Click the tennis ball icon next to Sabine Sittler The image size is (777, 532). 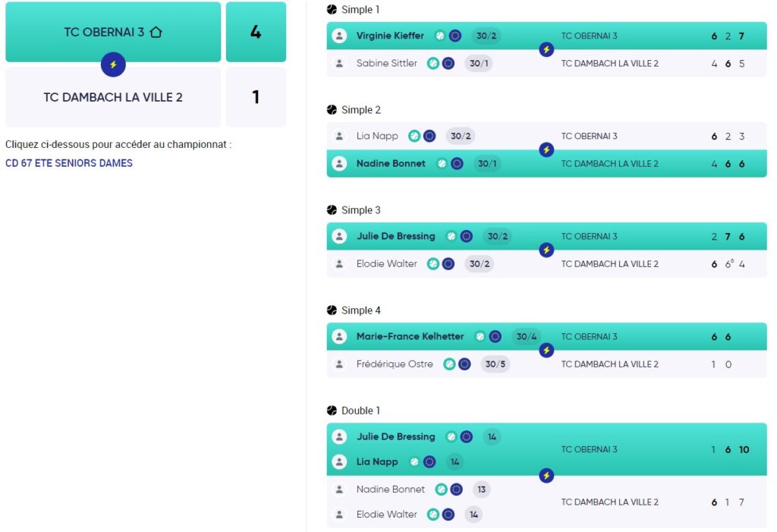(433, 64)
